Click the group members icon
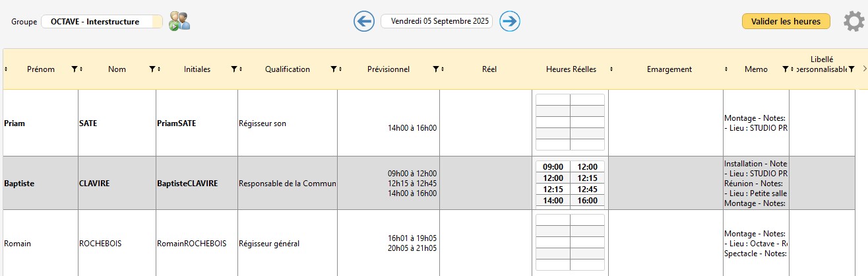The image size is (868, 276). [179, 21]
